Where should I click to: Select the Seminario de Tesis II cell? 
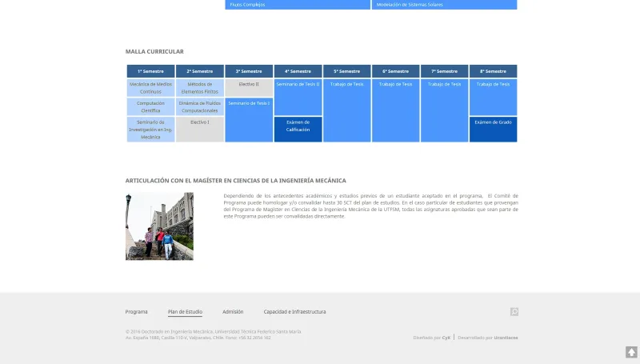point(298,97)
